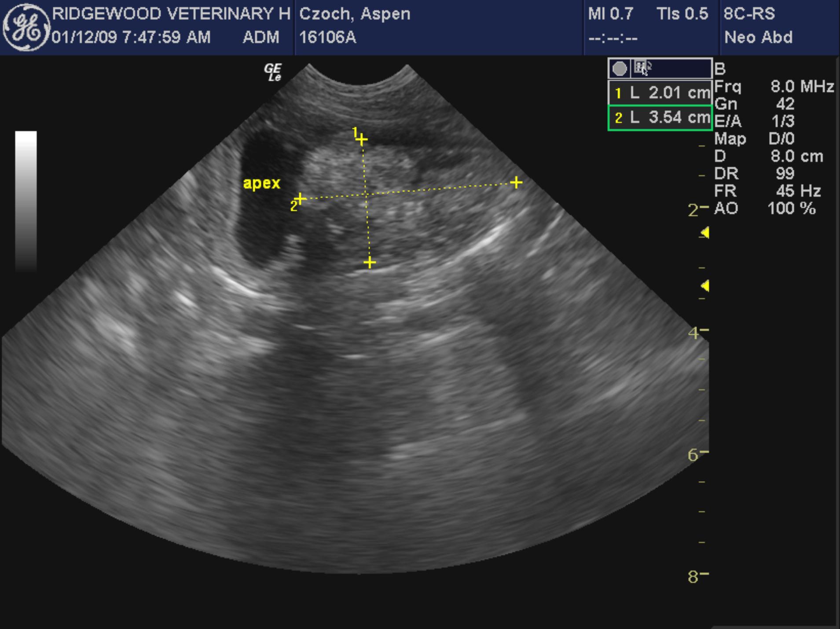Click the GE probe orientation marker on the scan
840x629 pixels.
pos(273,72)
